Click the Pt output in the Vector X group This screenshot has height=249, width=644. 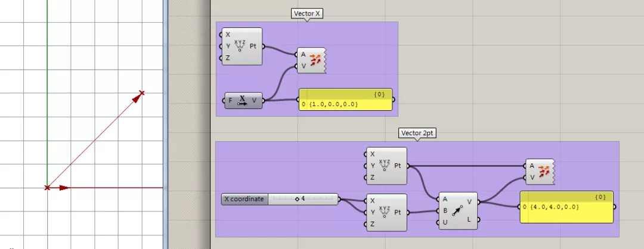253,46
